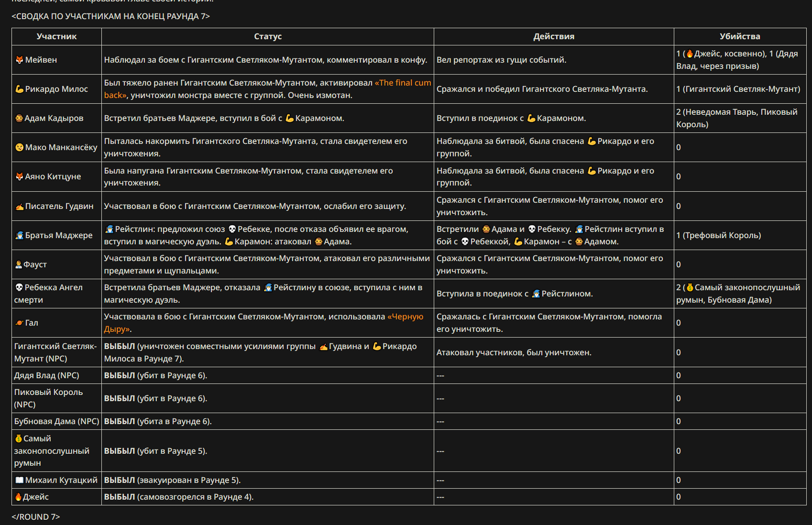This screenshot has height=525, width=812.
Task: Click the writing hand emoji before Гудвина in Светляк status
Action: click(x=323, y=346)
